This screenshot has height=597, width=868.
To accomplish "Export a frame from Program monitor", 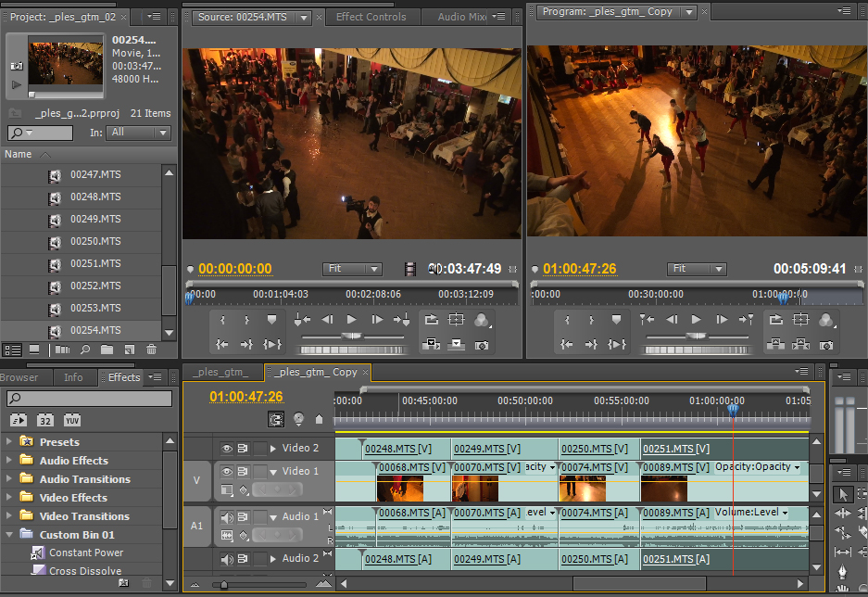I will 826,345.
